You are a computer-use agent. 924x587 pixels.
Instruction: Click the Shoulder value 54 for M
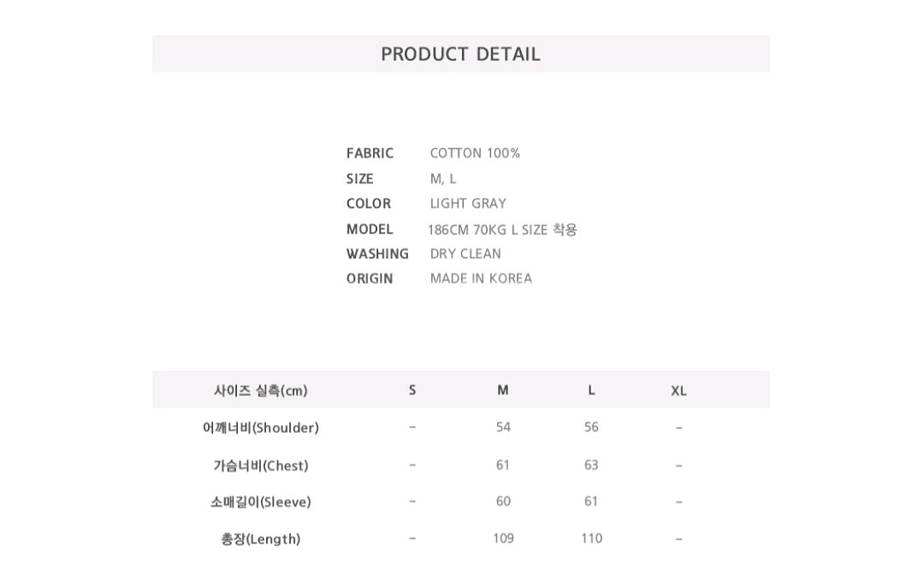coord(503,427)
